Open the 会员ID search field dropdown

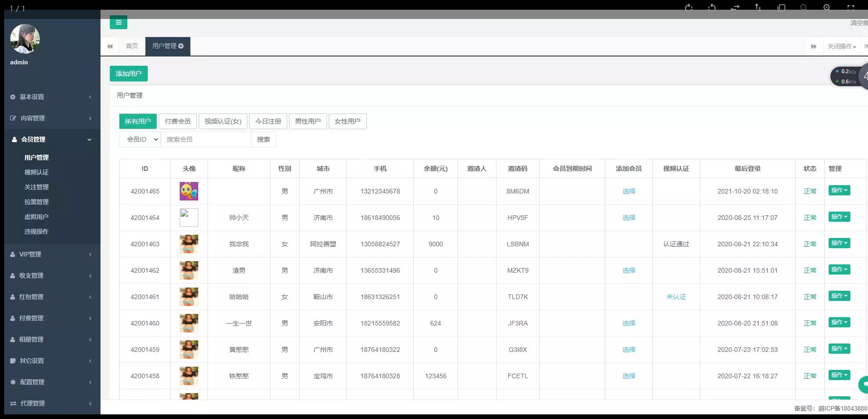(140, 139)
